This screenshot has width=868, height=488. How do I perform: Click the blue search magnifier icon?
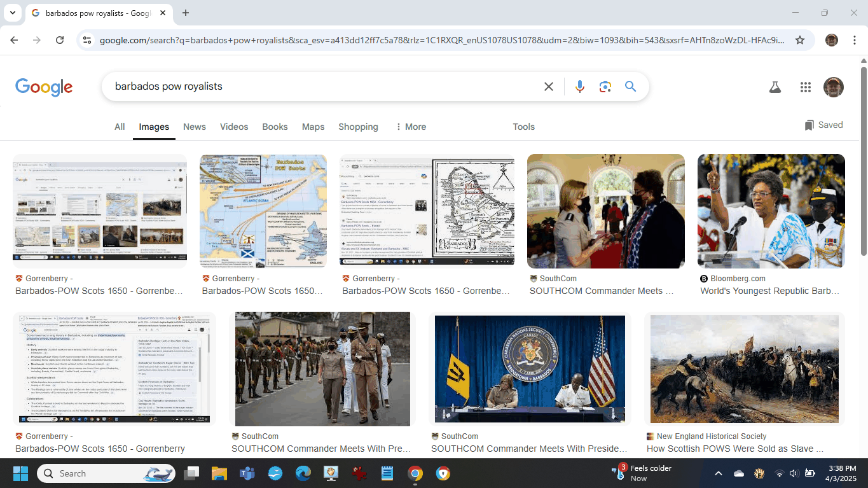(x=630, y=87)
